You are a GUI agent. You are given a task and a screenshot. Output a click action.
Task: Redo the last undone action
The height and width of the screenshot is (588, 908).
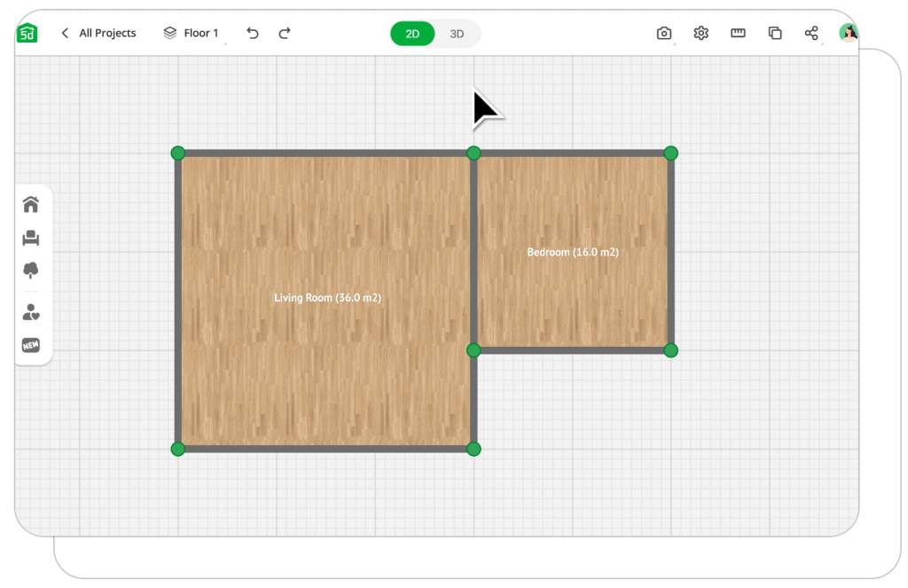click(285, 34)
